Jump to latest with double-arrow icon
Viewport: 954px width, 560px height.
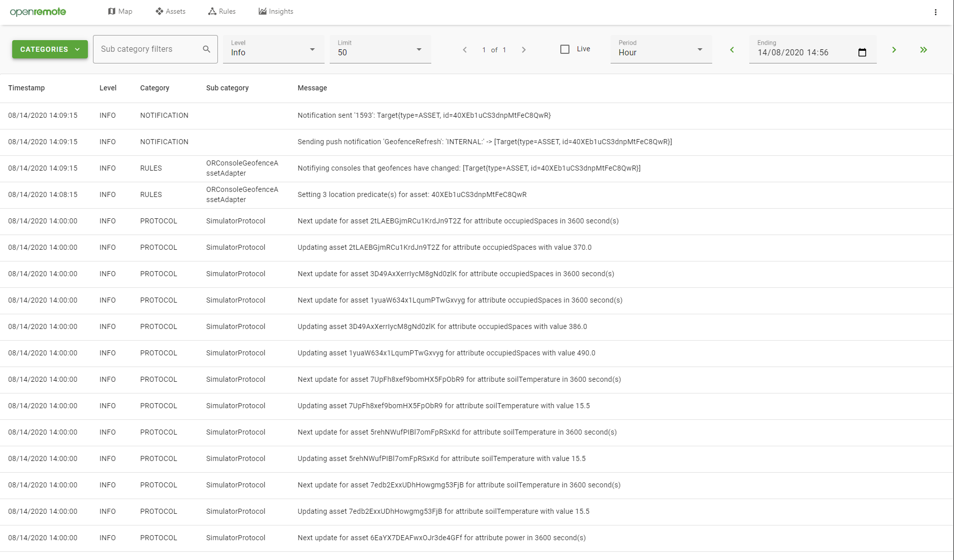tap(924, 50)
